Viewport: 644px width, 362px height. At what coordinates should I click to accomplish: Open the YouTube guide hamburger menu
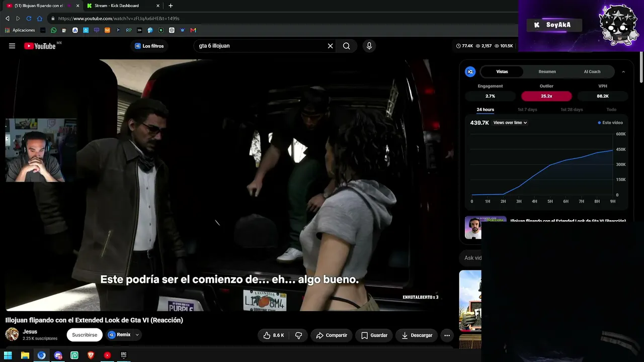pyautogui.click(x=12, y=46)
